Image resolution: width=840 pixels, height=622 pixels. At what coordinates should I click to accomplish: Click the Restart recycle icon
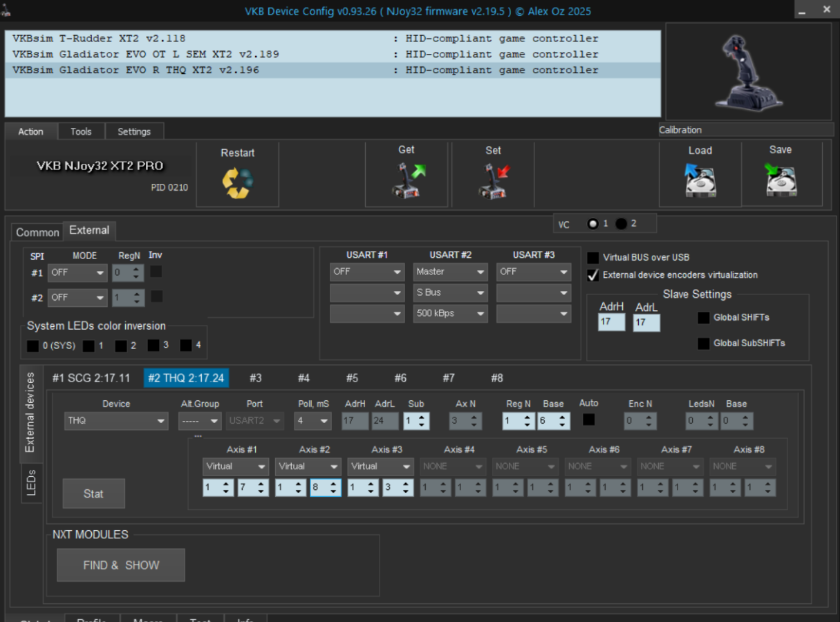click(x=237, y=182)
